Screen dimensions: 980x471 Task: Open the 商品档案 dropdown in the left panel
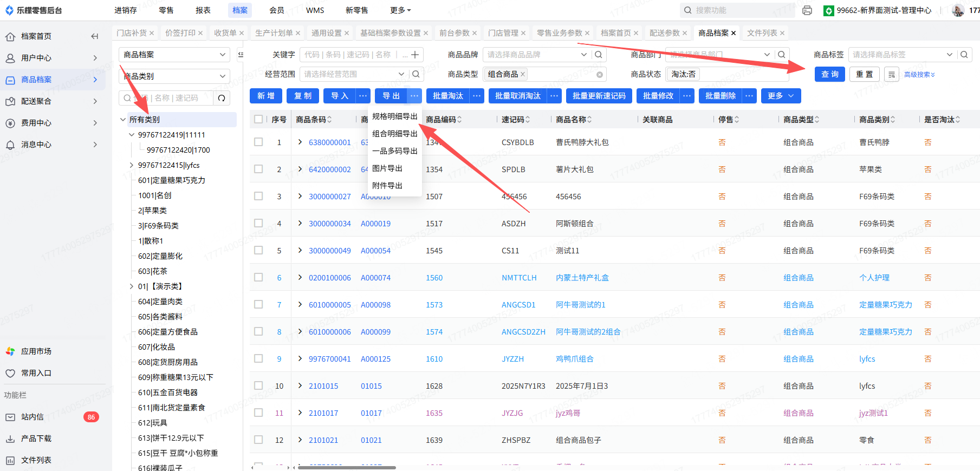174,55
